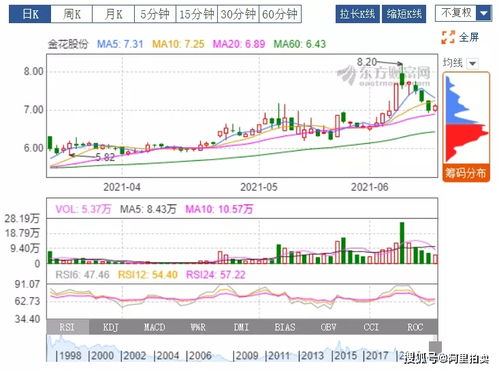The height and width of the screenshot is (370, 499).
Task: Click the timeline range slider handle
Action: click(435, 347)
